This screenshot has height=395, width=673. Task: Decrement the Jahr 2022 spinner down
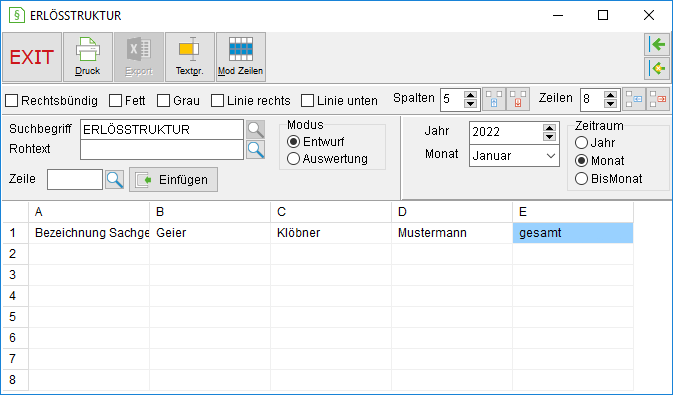tap(549, 137)
